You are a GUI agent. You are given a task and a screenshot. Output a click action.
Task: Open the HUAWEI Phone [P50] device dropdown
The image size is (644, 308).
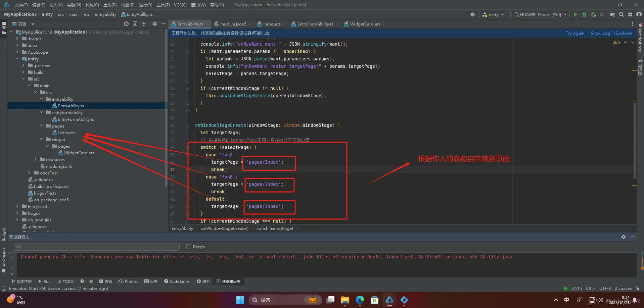pos(540,14)
